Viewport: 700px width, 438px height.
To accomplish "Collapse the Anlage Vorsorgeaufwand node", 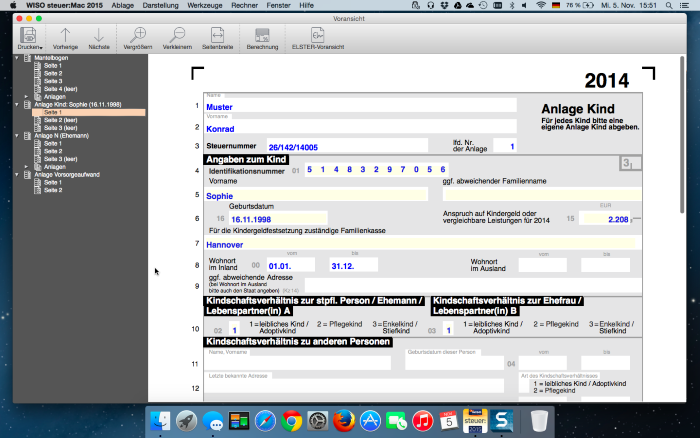I will 17,175.
